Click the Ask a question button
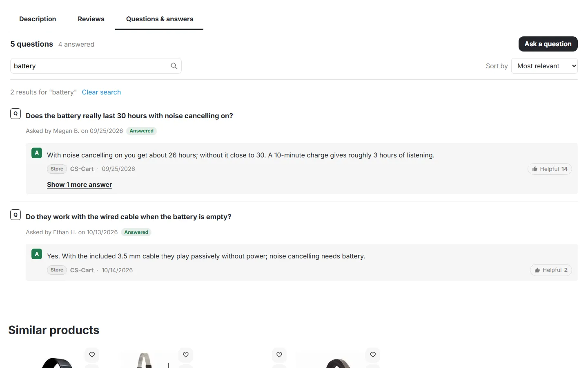This screenshot has height=368, width=588. pyautogui.click(x=548, y=44)
